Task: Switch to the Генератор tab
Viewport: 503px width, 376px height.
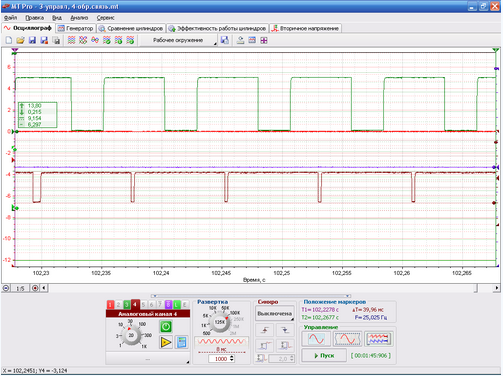Action: click(x=76, y=28)
